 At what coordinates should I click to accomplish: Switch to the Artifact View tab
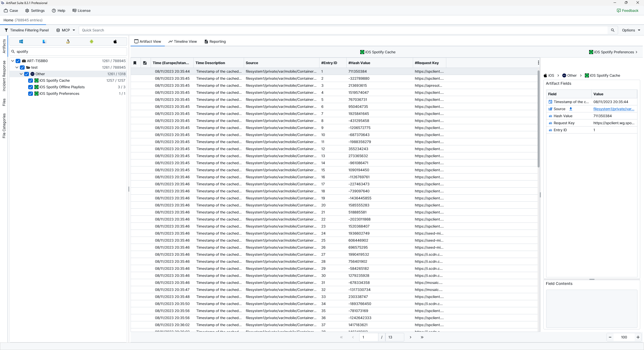pyautogui.click(x=148, y=41)
